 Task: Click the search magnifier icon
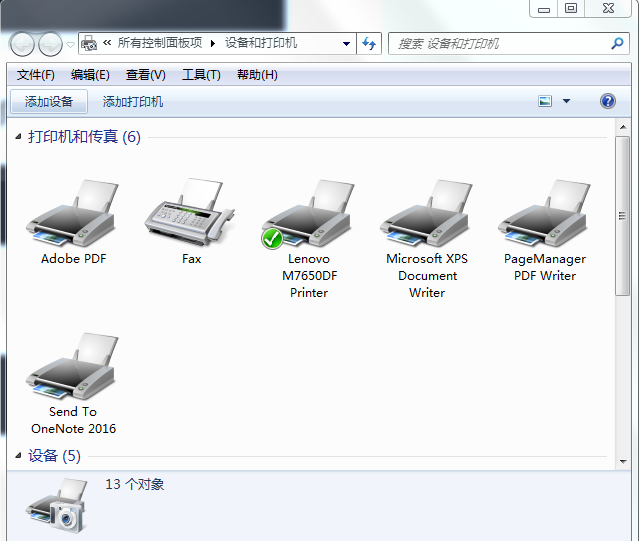(617, 43)
